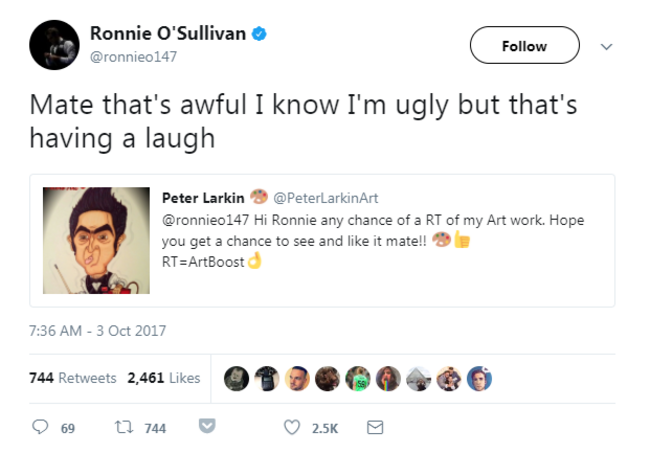
Task: Click the @PeterLarkinArt handle
Action: click(x=326, y=198)
